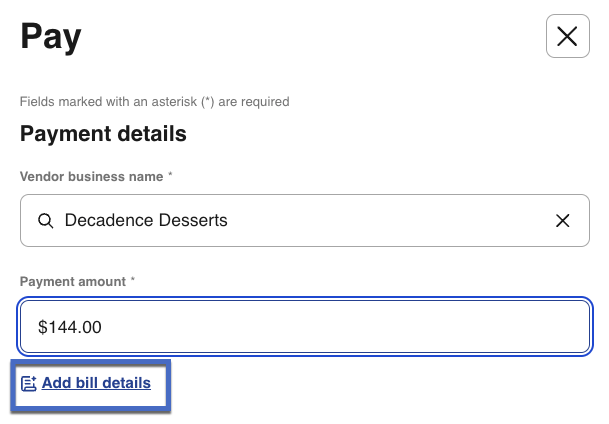Select the Decadence Desserts text
Image resolution: width=609 pixels, height=424 pixels.
point(146,220)
